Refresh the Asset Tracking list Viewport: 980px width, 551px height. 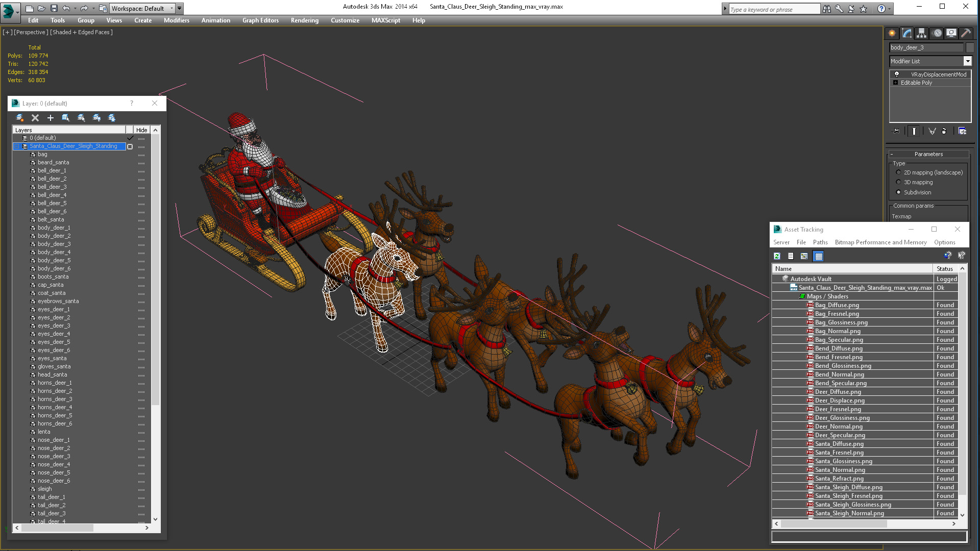pyautogui.click(x=777, y=256)
